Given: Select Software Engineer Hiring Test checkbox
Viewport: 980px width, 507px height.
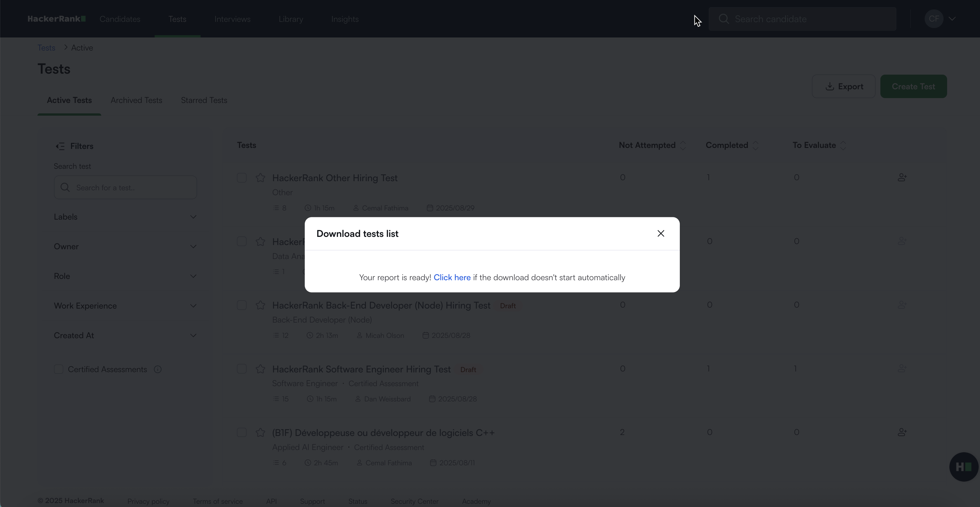Looking at the screenshot, I should [242, 369].
